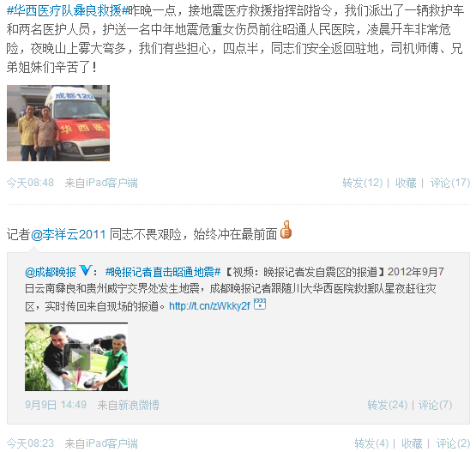Open 评论(17) comments on first post
Screen dimensions: 476x452
[450, 183]
